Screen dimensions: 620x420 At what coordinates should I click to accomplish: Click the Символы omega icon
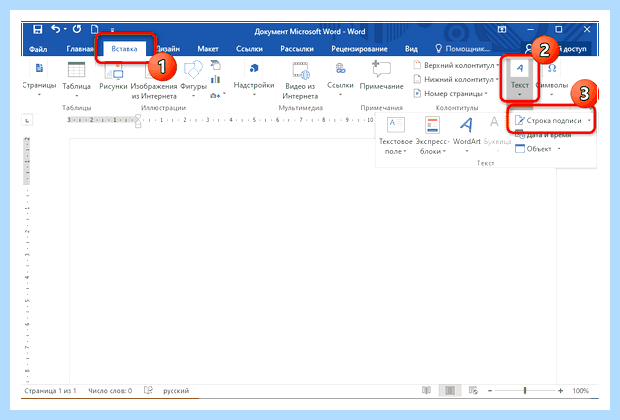(x=552, y=68)
